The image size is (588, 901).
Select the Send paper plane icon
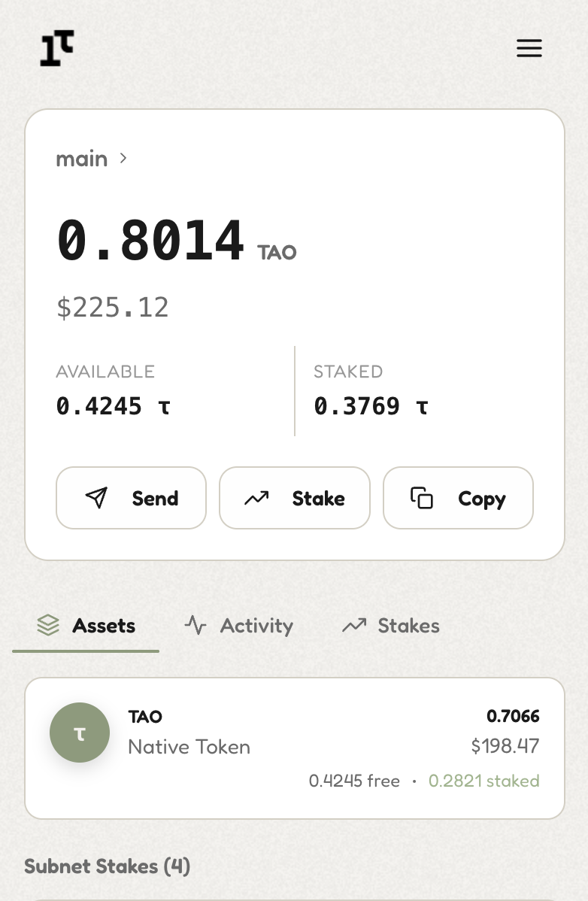[x=98, y=497]
